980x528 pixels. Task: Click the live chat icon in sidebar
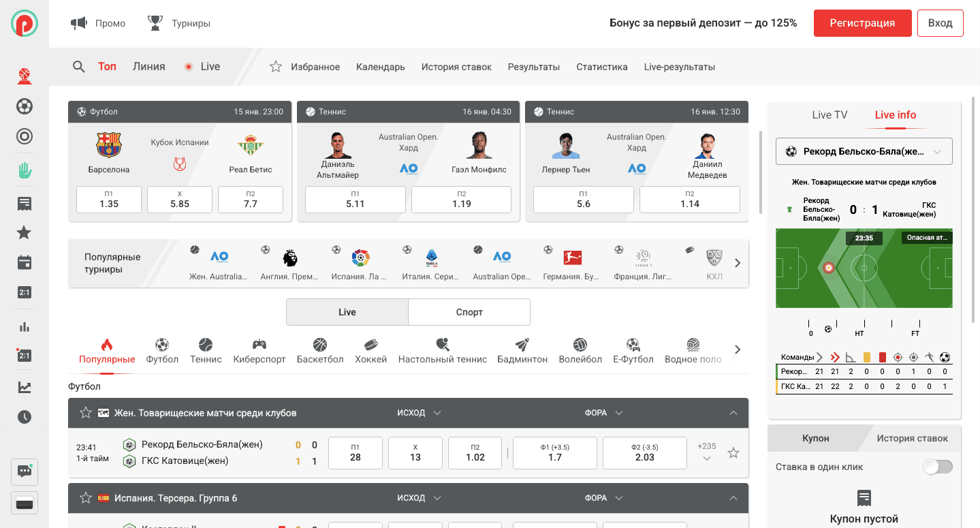point(25,471)
